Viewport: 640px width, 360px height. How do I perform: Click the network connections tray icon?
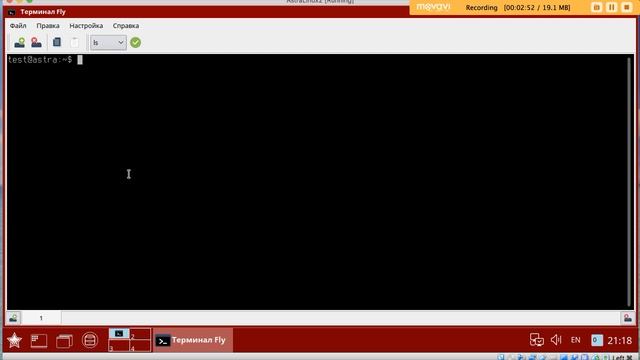[x=536, y=340]
